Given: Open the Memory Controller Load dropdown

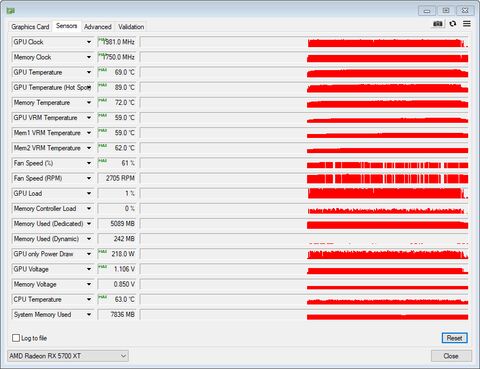Looking at the screenshot, I should tap(89, 209).
